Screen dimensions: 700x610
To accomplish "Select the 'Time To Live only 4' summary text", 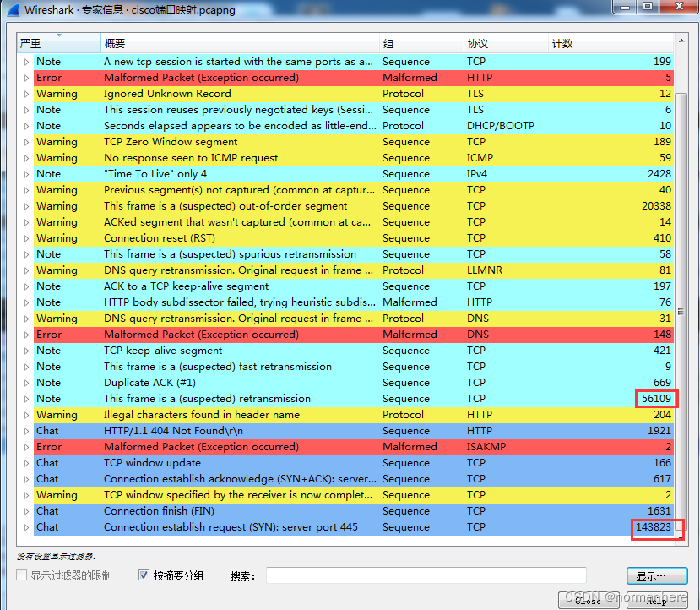I will pos(155,174).
